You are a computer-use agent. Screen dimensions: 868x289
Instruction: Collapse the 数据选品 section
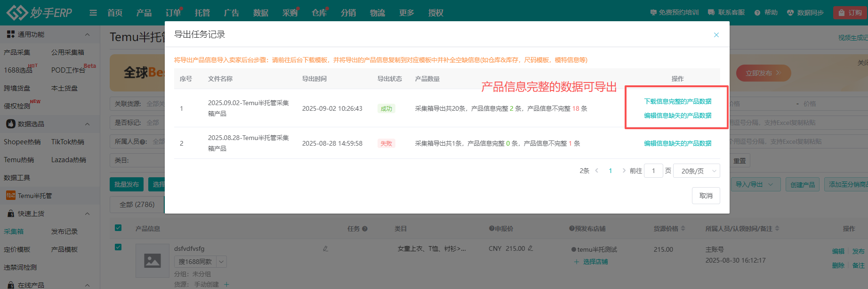tap(87, 124)
